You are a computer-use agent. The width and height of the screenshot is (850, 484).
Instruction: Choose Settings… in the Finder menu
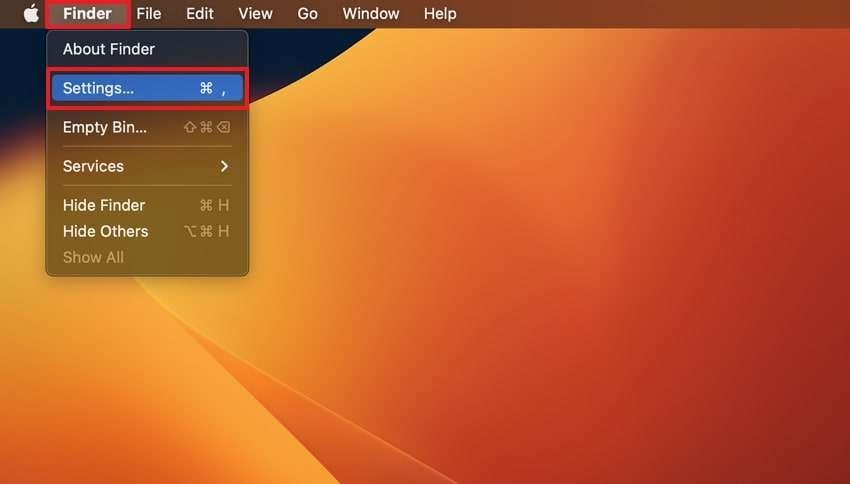coord(147,88)
